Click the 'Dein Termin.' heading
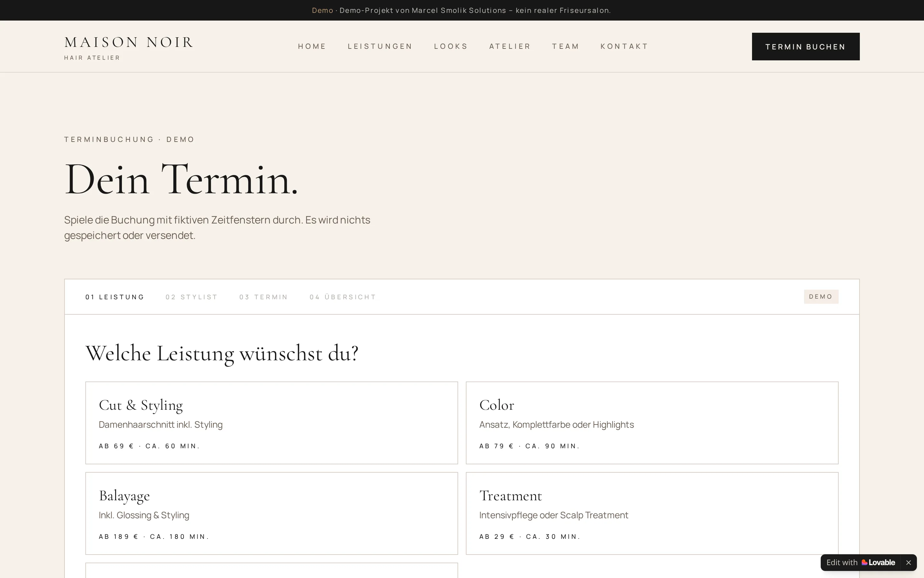 (181, 179)
